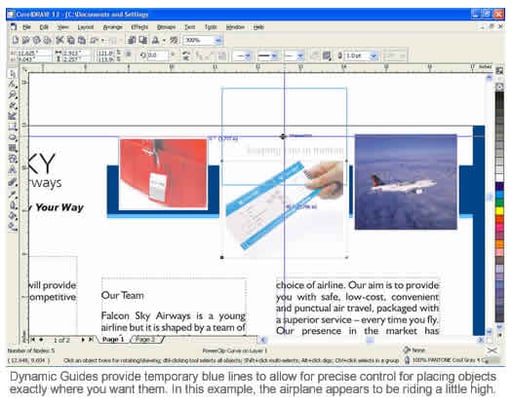Open the outline style selector dropdown
This screenshot has width=512, height=403.
tap(275, 56)
